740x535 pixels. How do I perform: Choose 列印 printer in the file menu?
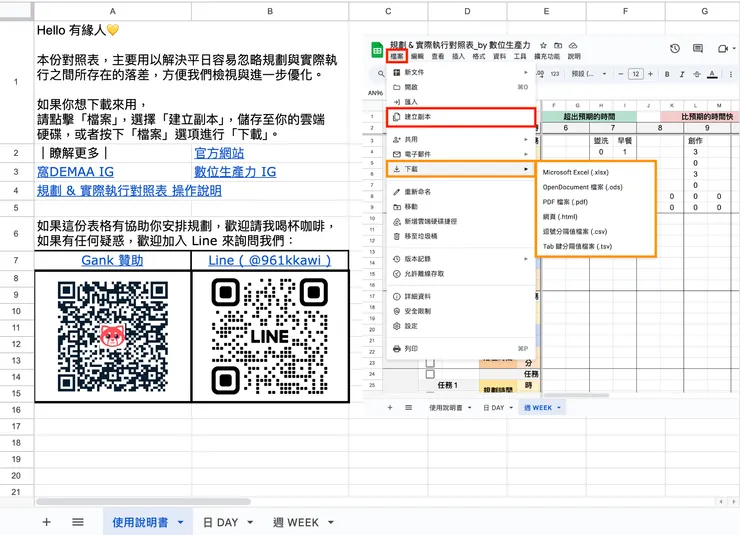tap(461, 349)
